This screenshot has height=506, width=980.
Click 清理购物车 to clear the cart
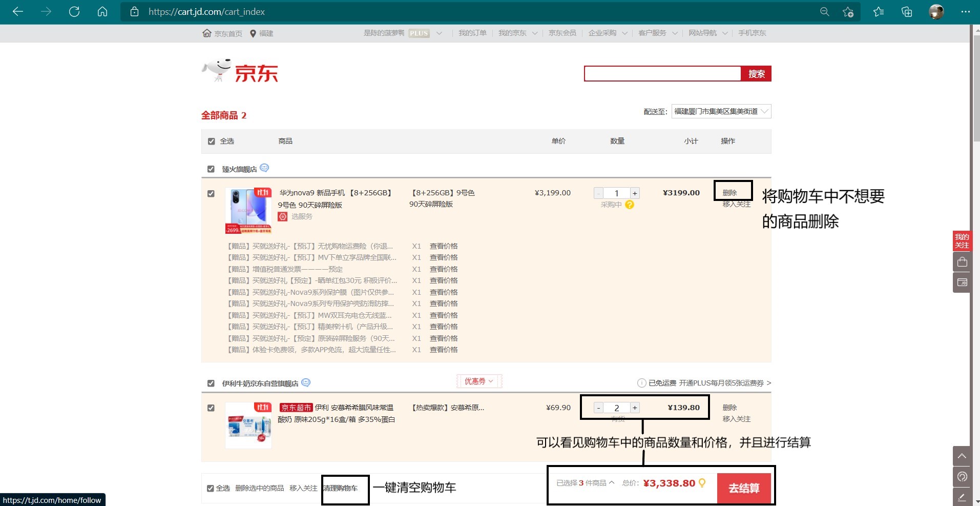click(341, 488)
